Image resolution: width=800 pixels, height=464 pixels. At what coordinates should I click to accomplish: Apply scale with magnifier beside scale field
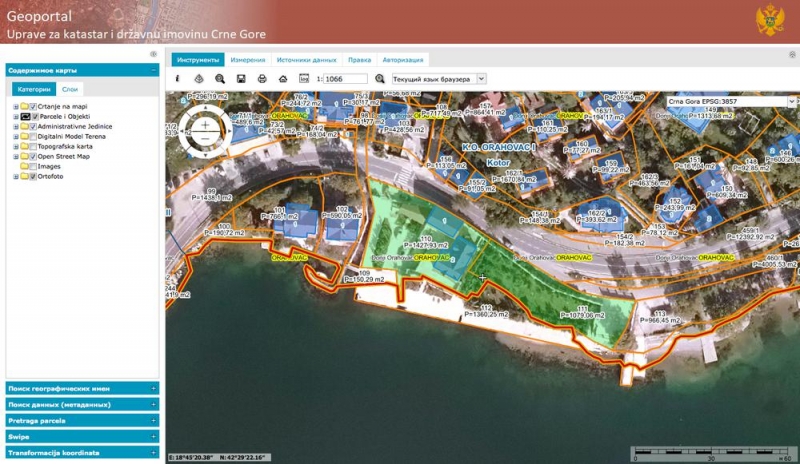point(380,79)
